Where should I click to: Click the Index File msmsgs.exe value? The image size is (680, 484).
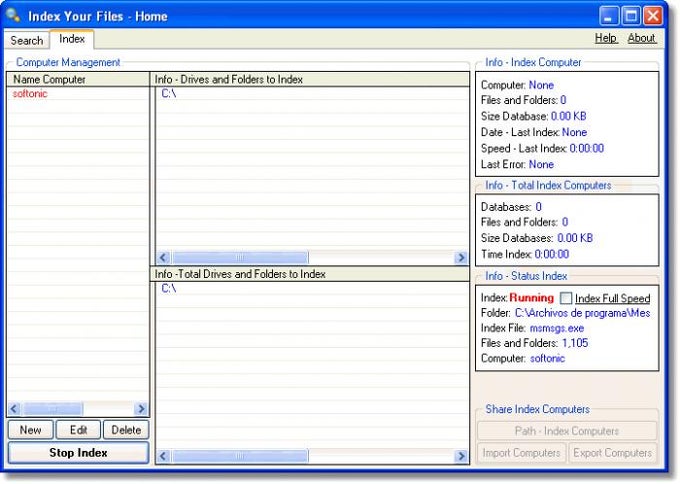[557, 328]
